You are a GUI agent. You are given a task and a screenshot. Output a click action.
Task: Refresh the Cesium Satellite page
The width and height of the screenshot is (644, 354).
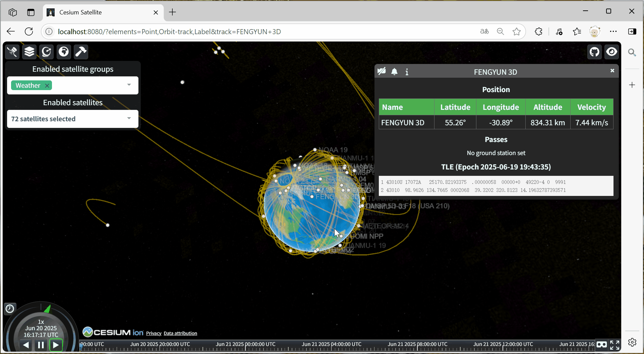click(x=29, y=31)
